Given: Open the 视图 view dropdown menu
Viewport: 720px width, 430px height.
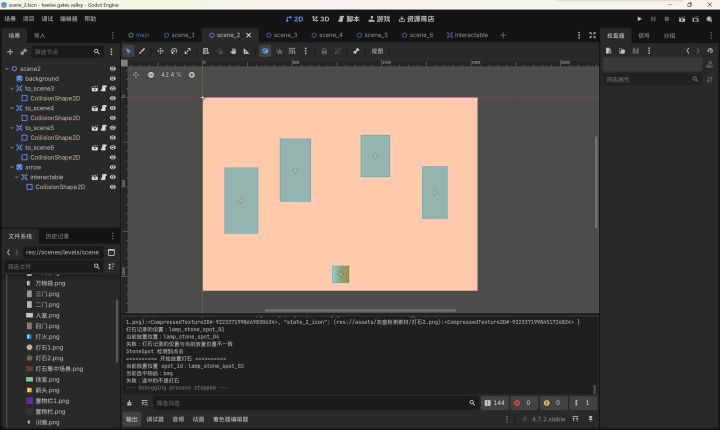Looking at the screenshot, I should pos(377,51).
